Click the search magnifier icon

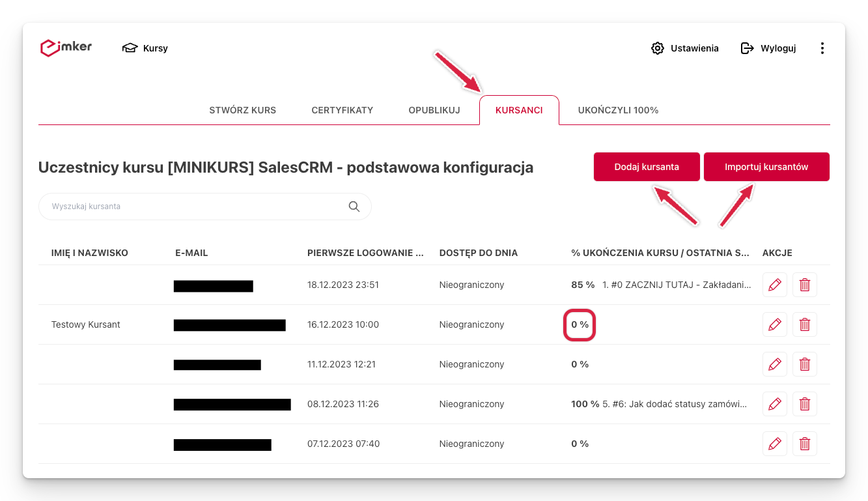point(354,206)
